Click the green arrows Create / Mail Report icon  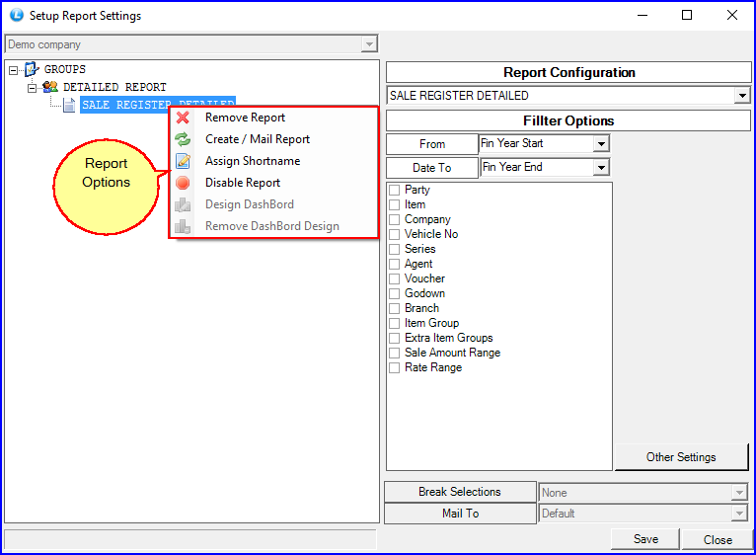pos(183,139)
